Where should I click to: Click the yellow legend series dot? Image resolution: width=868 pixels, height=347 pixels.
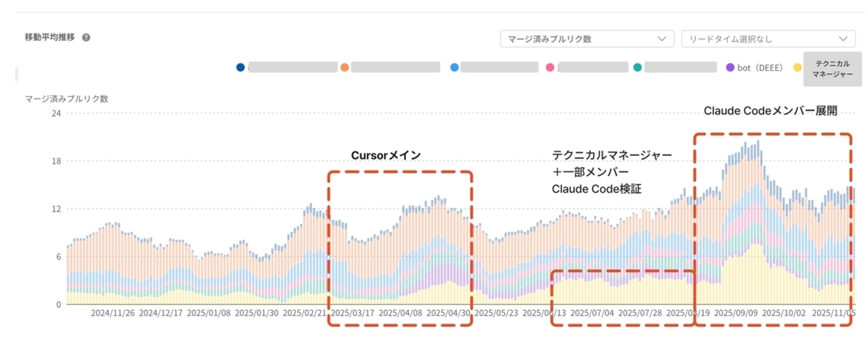[797, 68]
